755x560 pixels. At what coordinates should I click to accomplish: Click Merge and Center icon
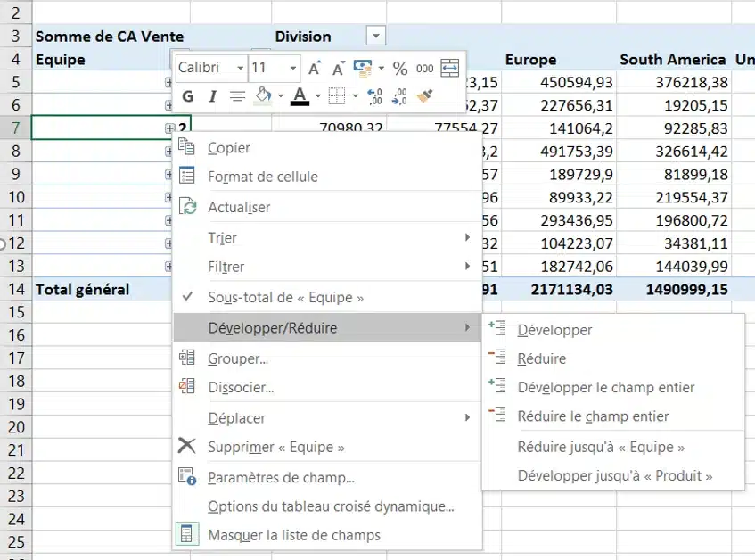click(x=450, y=69)
